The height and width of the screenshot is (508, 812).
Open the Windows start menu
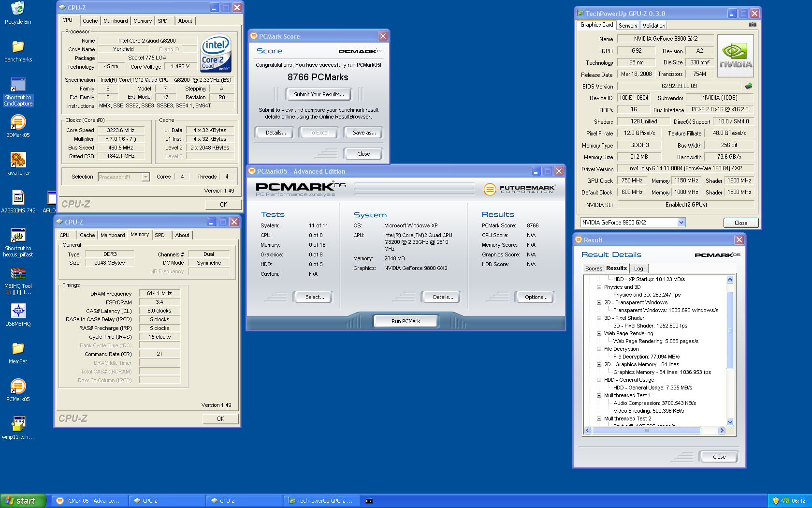pyautogui.click(x=23, y=501)
